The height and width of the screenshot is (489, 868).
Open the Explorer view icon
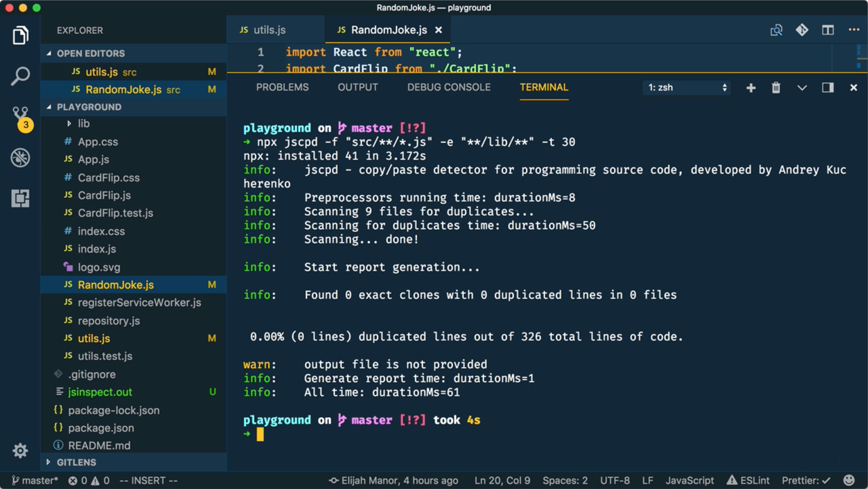coord(20,35)
